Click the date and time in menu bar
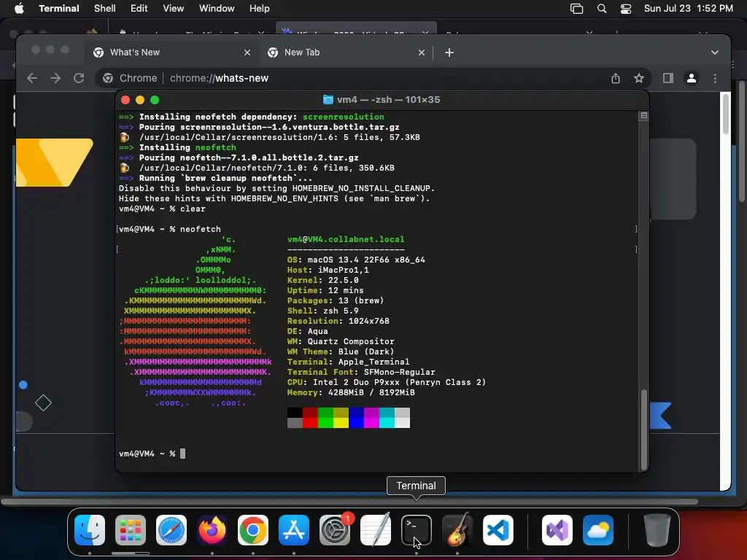 point(689,9)
